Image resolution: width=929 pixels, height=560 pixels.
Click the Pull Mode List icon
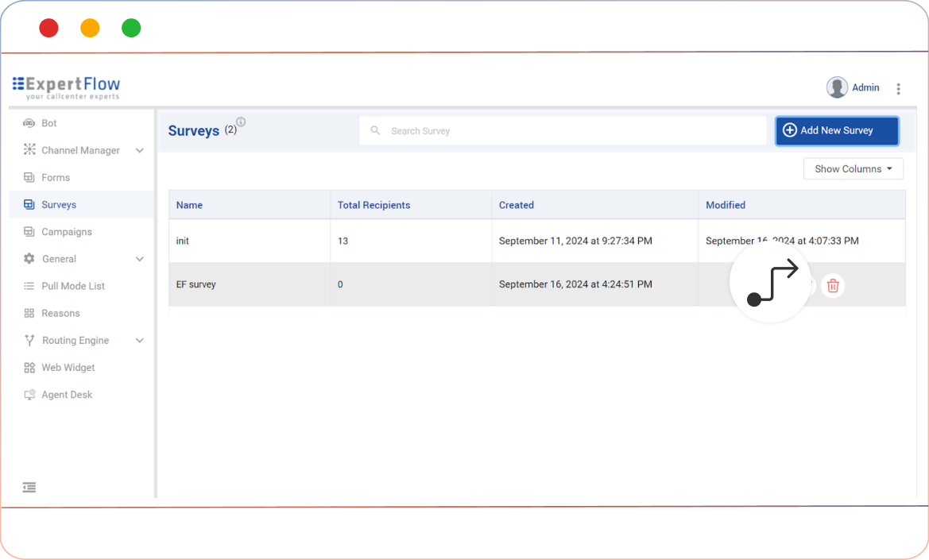[29, 286]
